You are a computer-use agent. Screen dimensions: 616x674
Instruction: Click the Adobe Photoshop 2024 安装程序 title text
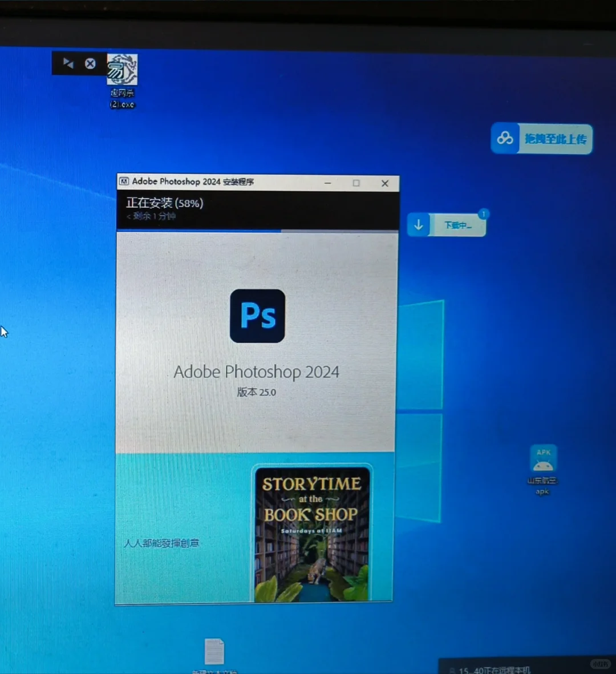pyautogui.click(x=193, y=181)
